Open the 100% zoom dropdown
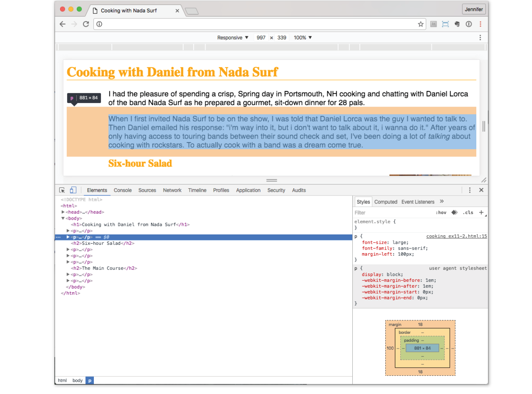Viewport: 532px width, 394px height. pyautogui.click(x=303, y=38)
